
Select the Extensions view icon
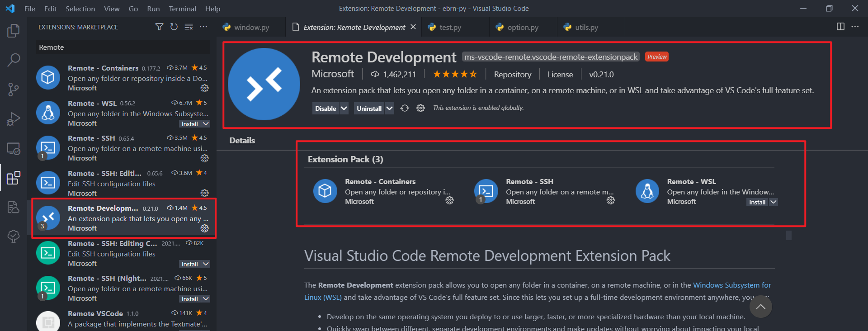[x=14, y=178]
